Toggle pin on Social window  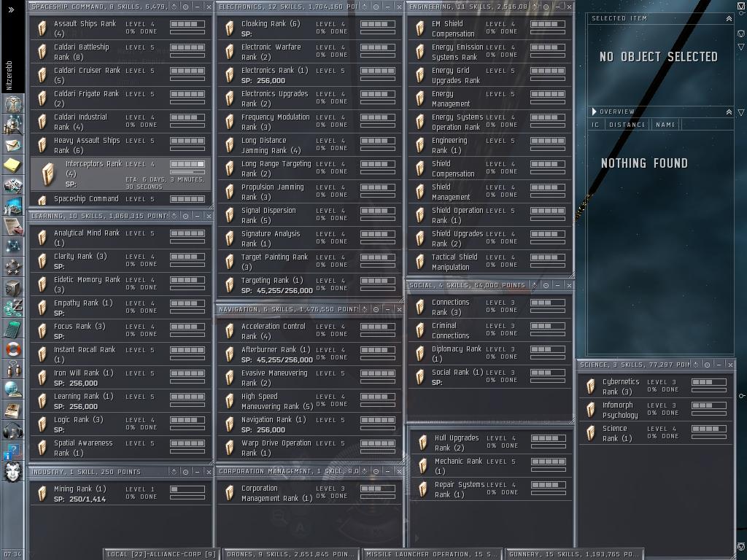(535, 285)
